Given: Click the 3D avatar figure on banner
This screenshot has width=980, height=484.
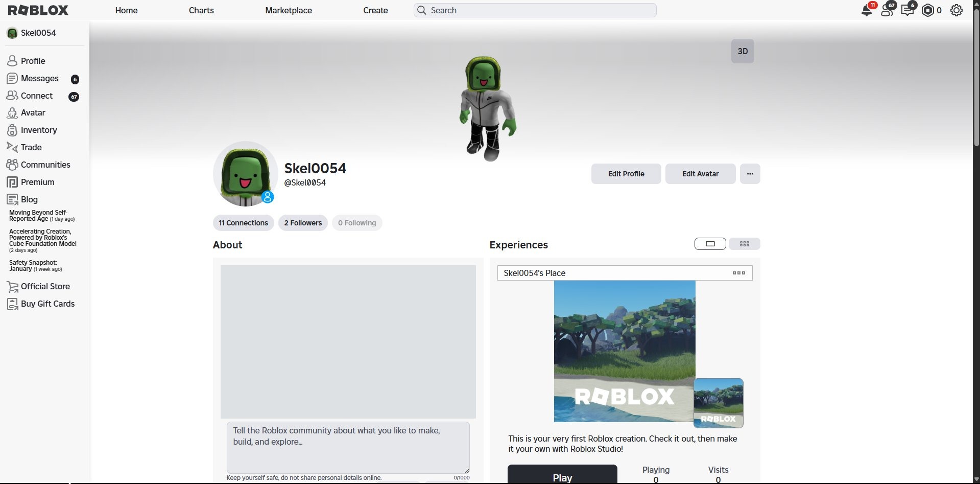Looking at the screenshot, I should tap(488, 108).
